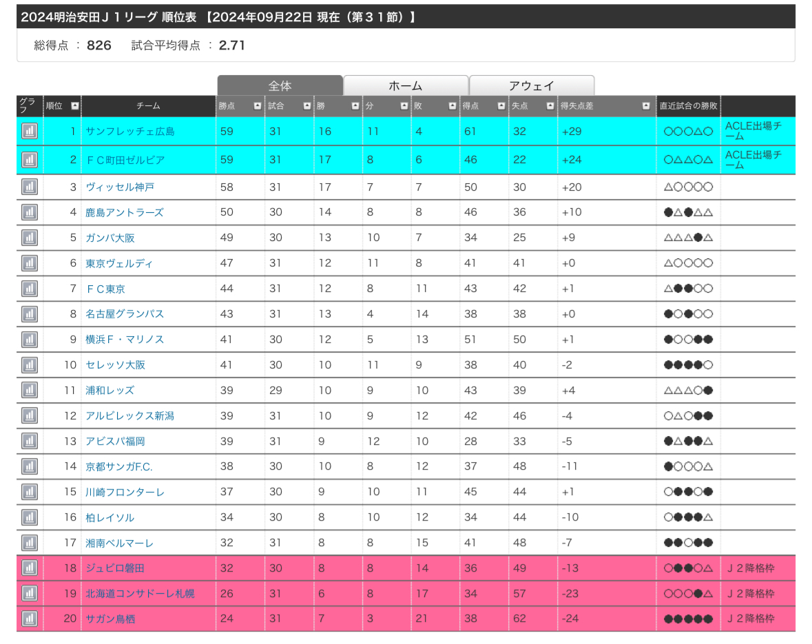Click graph icon in ジュビロ磐田 row

[29, 568]
